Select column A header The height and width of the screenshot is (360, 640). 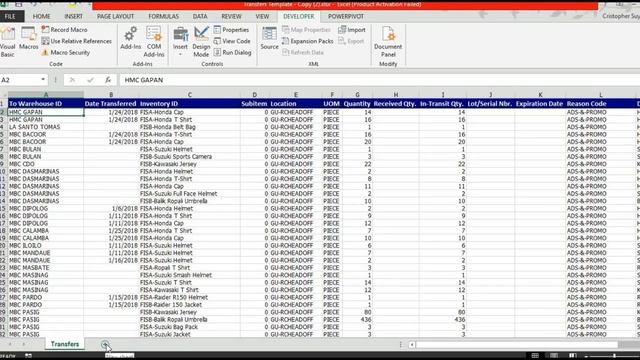coord(46,95)
